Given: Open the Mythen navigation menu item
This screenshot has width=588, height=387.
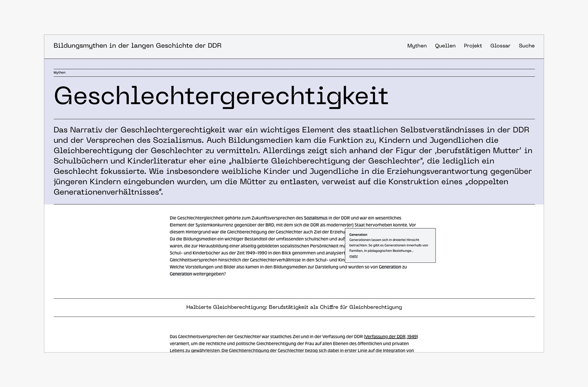Looking at the screenshot, I should coord(417,46).
